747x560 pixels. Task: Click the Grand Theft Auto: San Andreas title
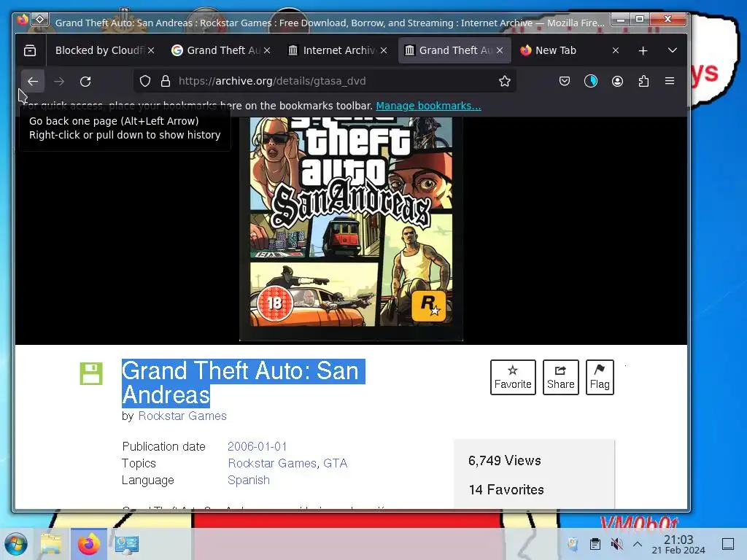point(243,383)
